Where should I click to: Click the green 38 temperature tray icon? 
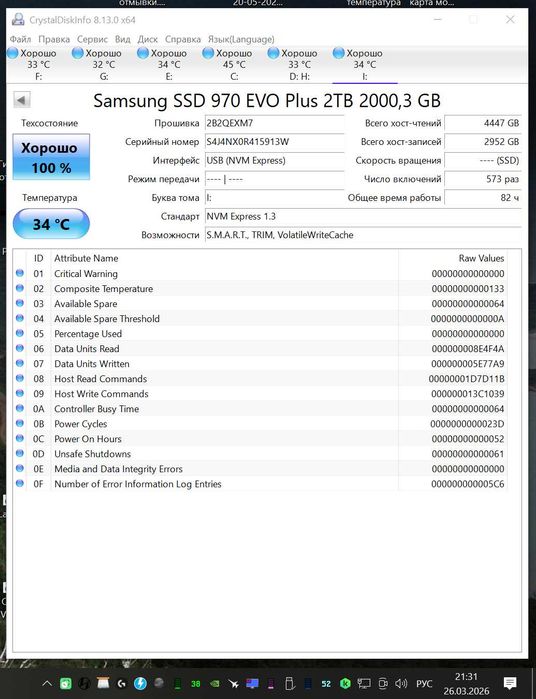[x=196, y=683]
